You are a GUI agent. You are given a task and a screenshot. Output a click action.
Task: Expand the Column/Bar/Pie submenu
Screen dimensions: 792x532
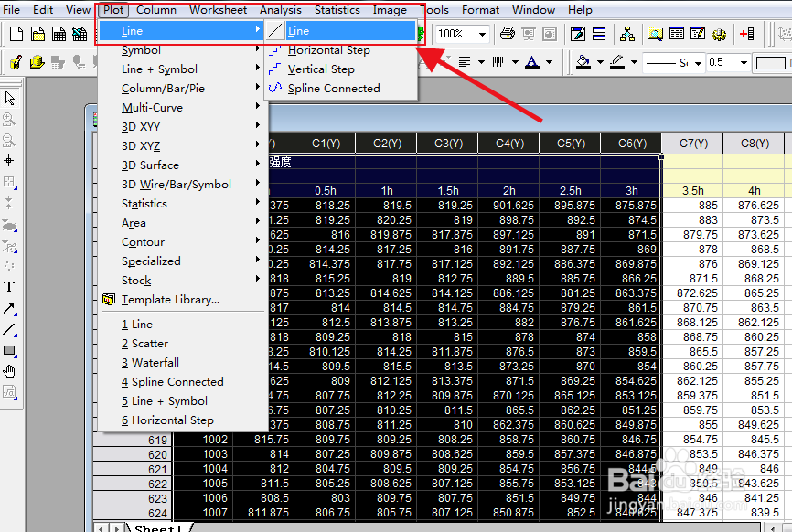[182, 89]
